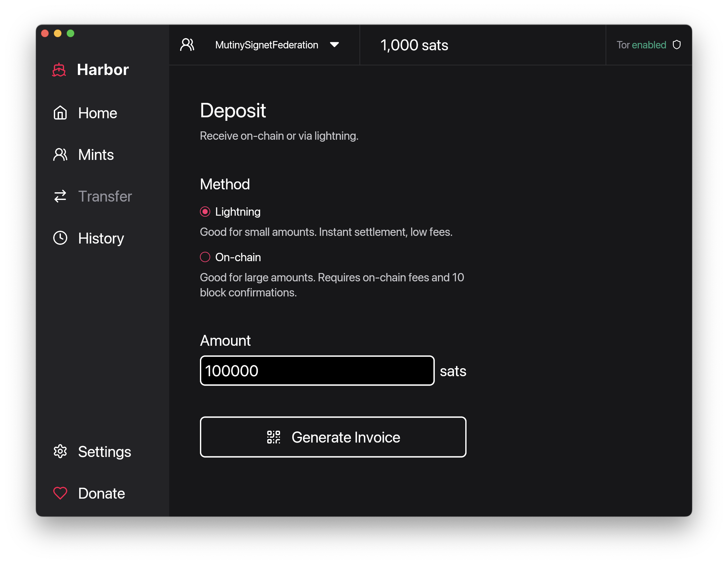This screenshot has height=564, width=728.
Task: Click the Mints people icon in sidebar
Action: coord(60,155)
